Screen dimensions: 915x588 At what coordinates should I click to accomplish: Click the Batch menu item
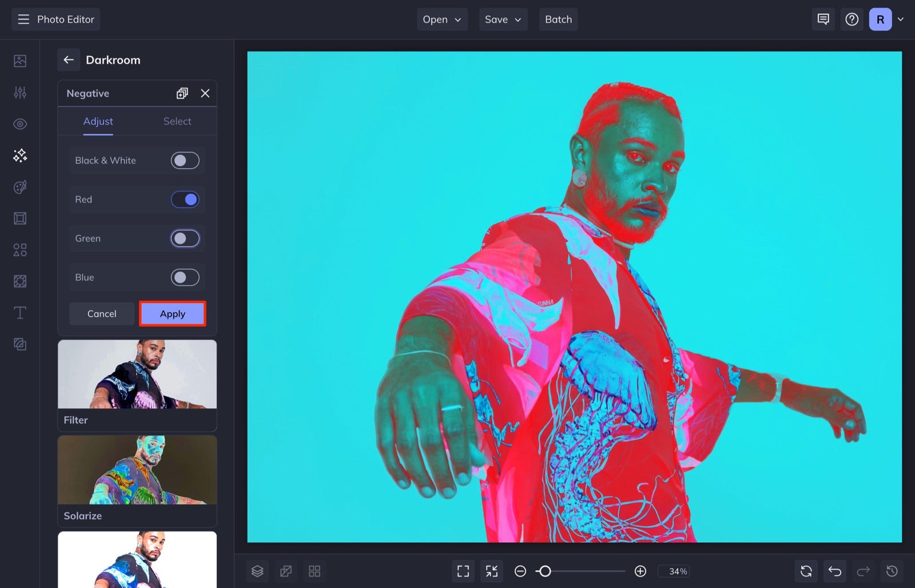click(x=558, y=19)
